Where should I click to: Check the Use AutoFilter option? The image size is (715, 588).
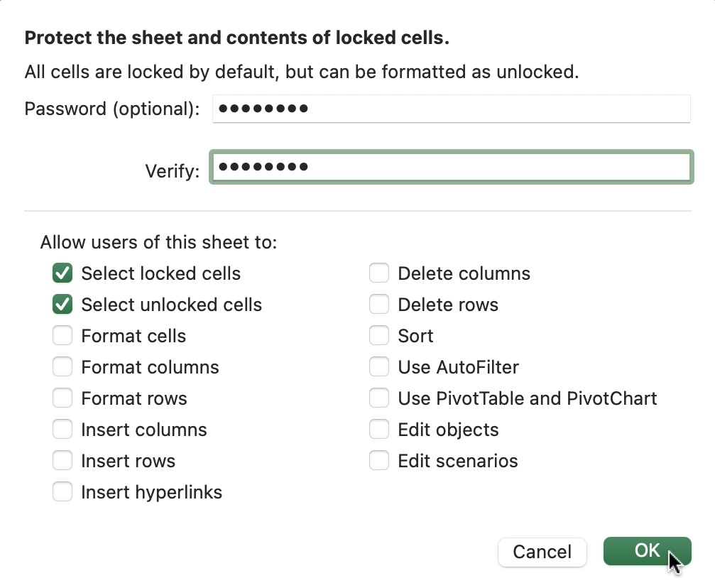pyautogui.click(x=379, y=367)
